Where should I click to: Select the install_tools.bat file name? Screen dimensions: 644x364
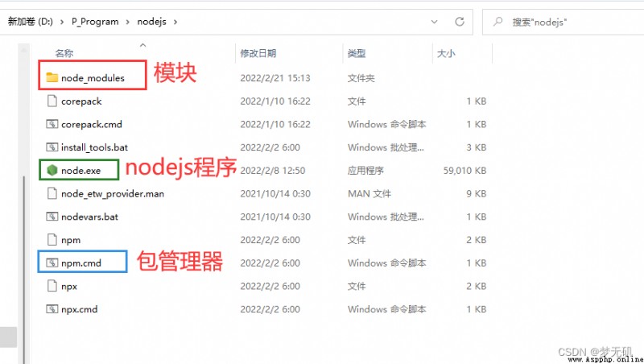click(x=94, y=147)
